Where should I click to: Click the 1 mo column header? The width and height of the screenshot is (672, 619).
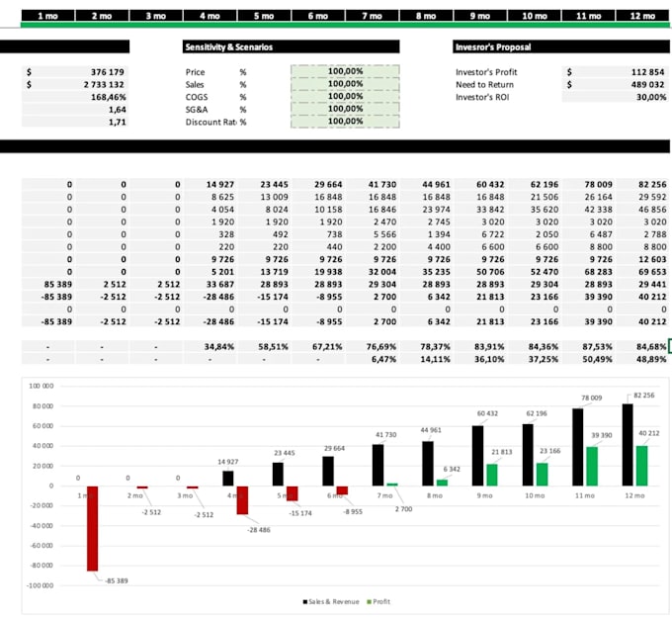tap(48, 16)
